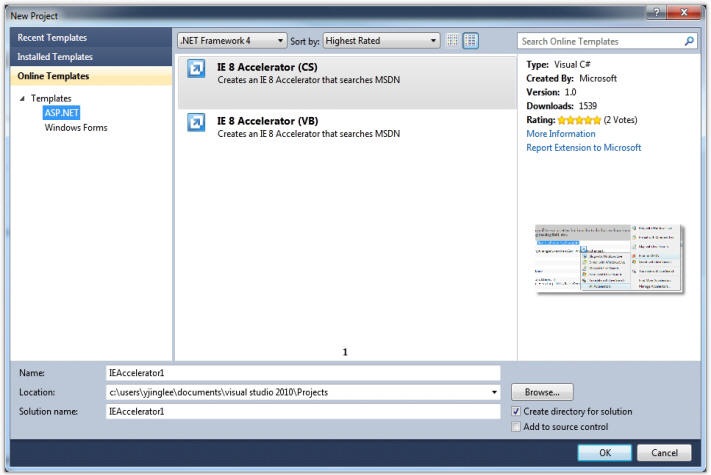Toggle Create directory for solution checkbox

point(516,412)
